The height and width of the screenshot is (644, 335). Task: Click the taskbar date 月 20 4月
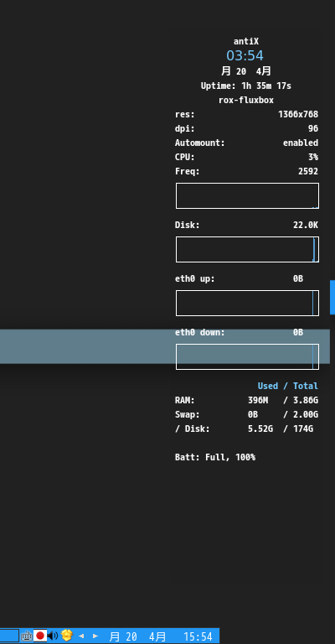[137, 636]
